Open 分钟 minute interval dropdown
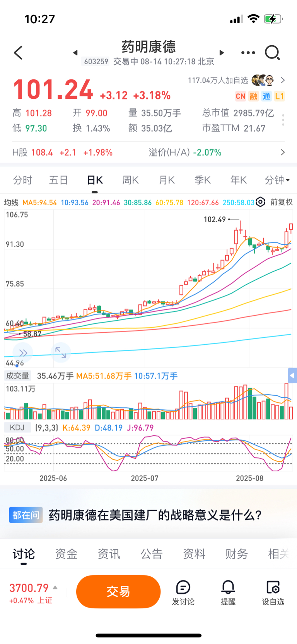297x644 pixels. tap(277, 180)
